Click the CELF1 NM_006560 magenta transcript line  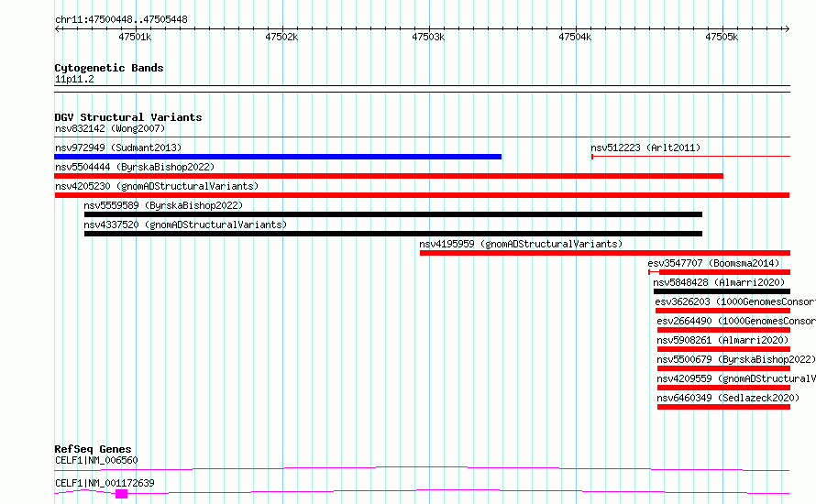click(x=422, y=468)
